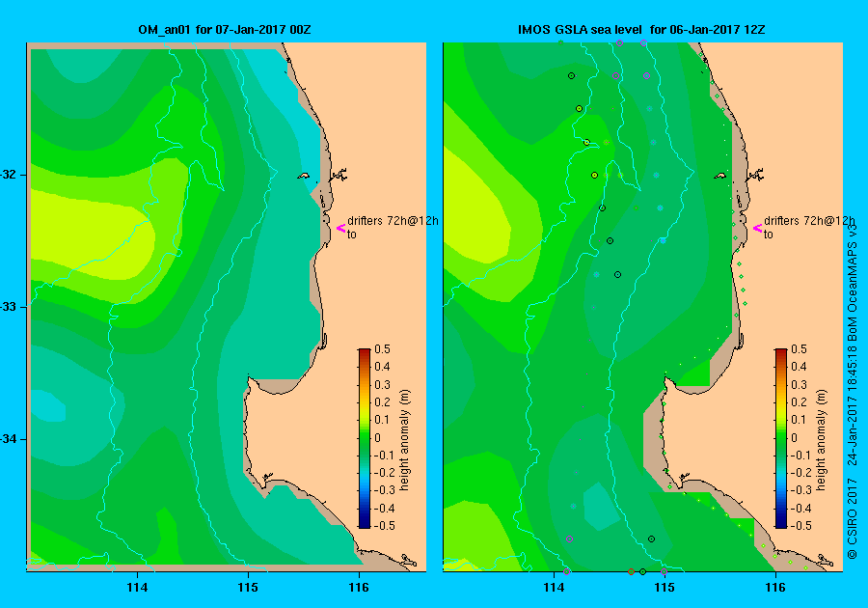Click the 114 longitude label under right map
The width and height of the screenshot is (868, 608).
coord(554,588)
